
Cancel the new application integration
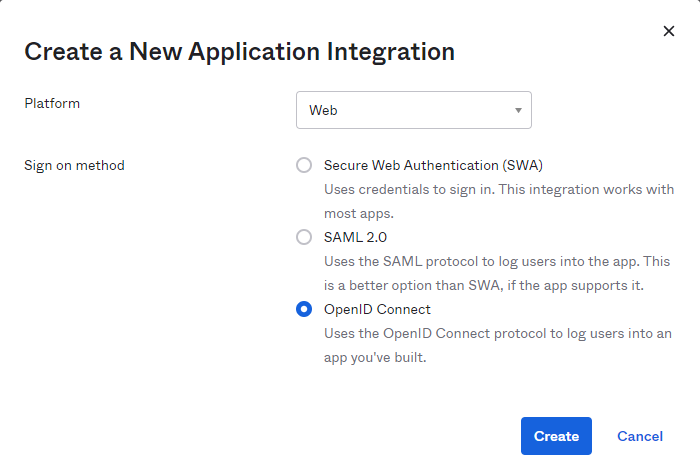640,436
